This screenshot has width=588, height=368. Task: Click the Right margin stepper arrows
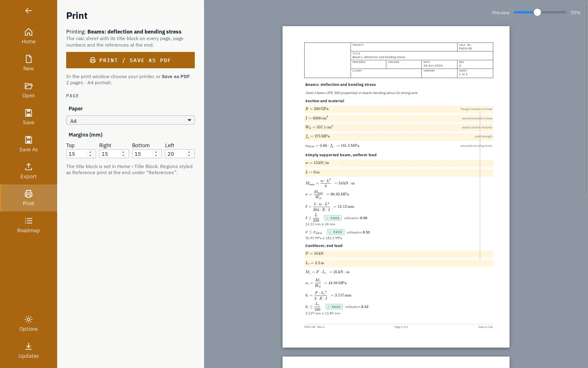123,154
